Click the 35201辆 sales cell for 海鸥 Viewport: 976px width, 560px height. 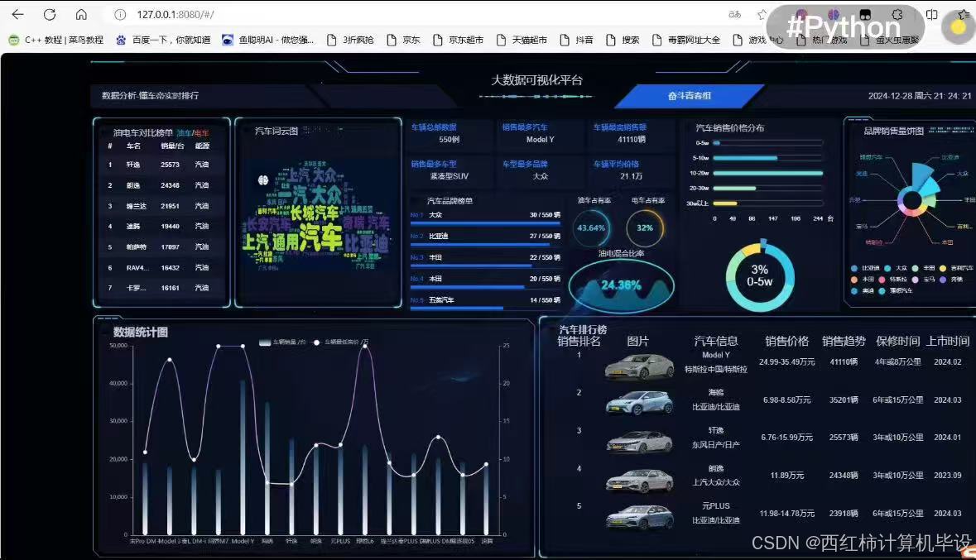click(844, 400)
